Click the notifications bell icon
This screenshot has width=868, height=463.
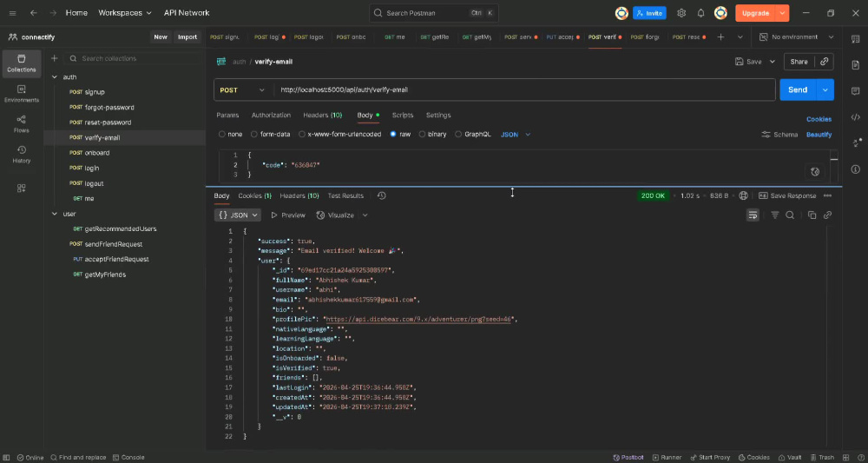click(x=700, y=13)
